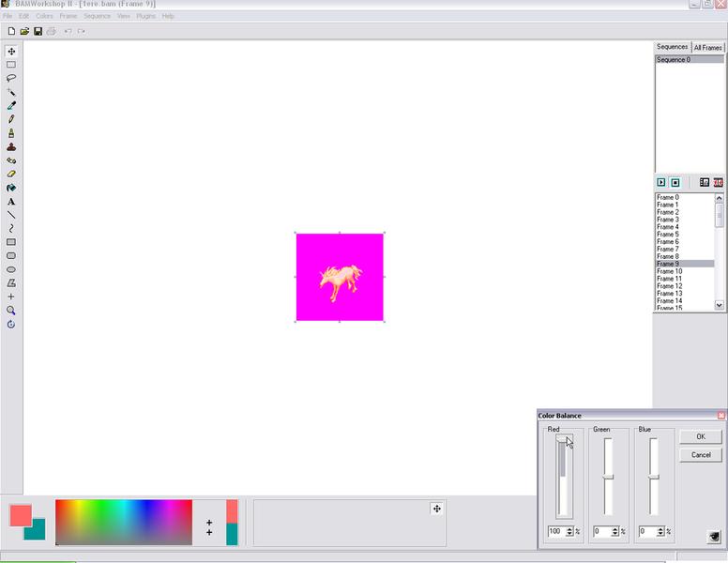Open the Frame menu
Image resolution: width=728 pixels, height=563 pixels.
[x=68, y=16]
